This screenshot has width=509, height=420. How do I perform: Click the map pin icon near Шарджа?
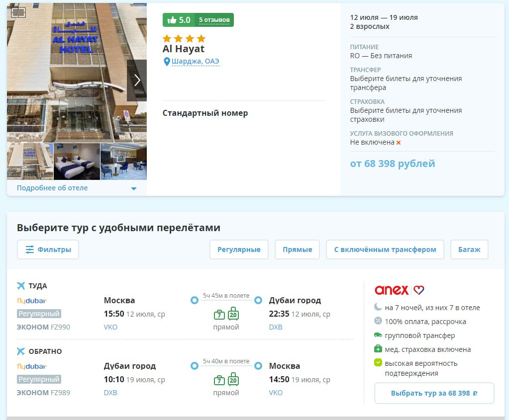click(x=167, y=62)
